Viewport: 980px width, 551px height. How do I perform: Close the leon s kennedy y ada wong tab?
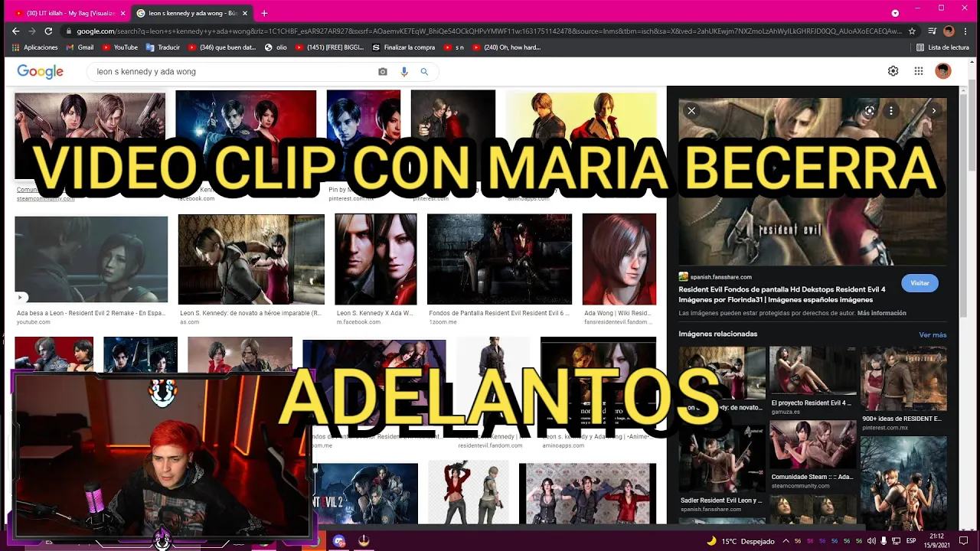245,13
